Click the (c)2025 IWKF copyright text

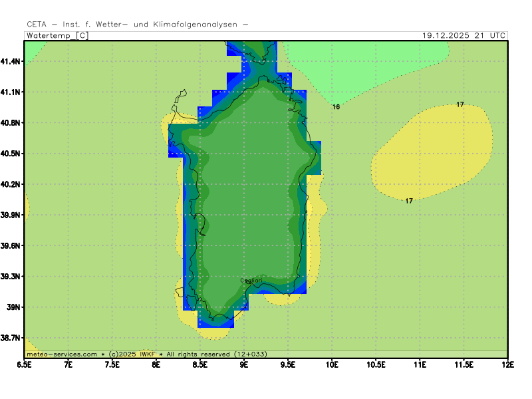point(131,354)
